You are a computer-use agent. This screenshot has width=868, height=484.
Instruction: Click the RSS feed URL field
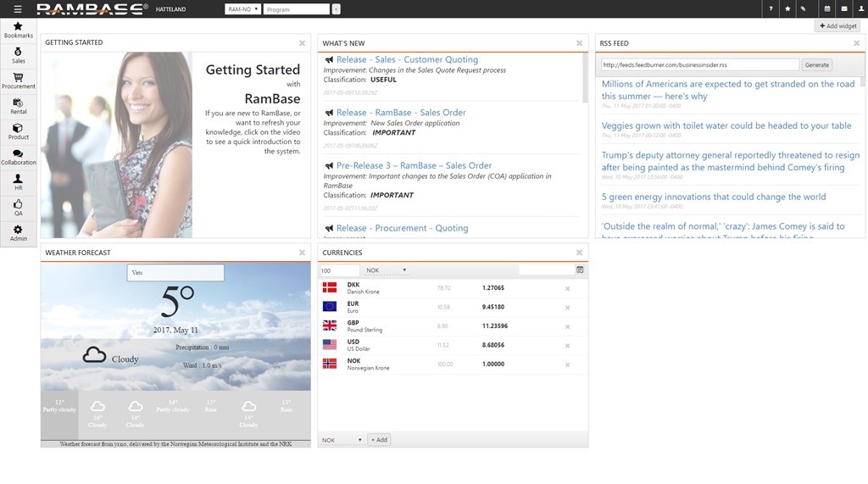700,64
